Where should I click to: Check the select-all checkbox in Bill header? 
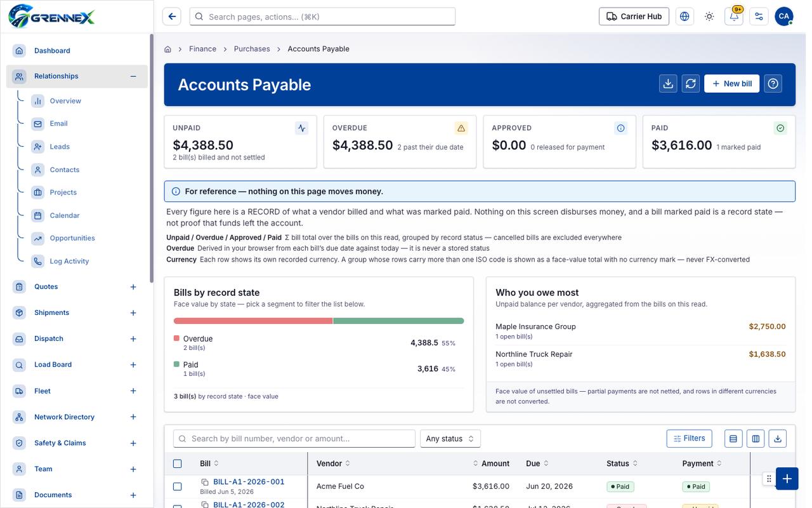(x=178, y=464)
